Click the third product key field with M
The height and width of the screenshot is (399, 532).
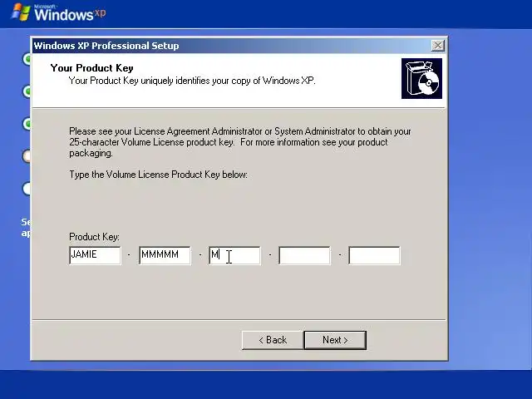pyautogui.click(x=234, y=255)
